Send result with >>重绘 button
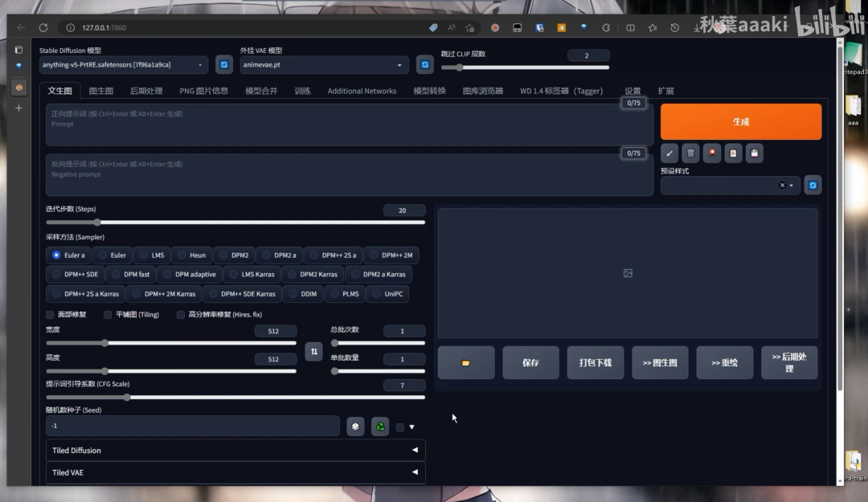 point(725,362)
